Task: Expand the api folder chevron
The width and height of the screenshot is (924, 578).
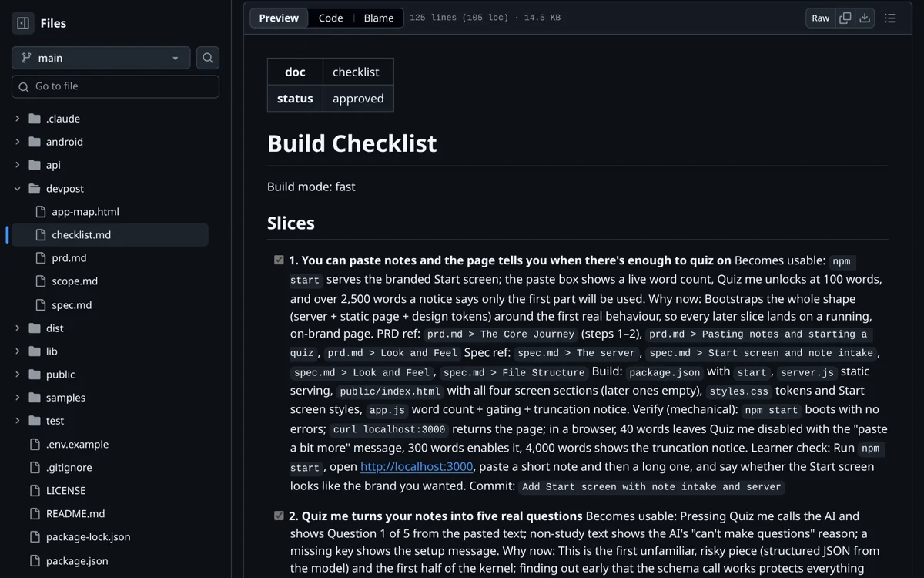Action: 18,165
